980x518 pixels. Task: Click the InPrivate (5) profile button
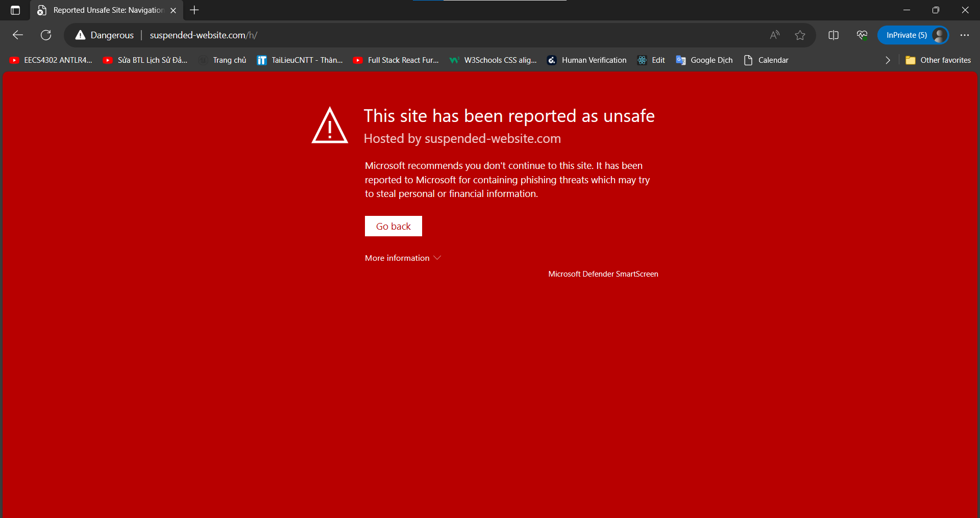(913, 35)
